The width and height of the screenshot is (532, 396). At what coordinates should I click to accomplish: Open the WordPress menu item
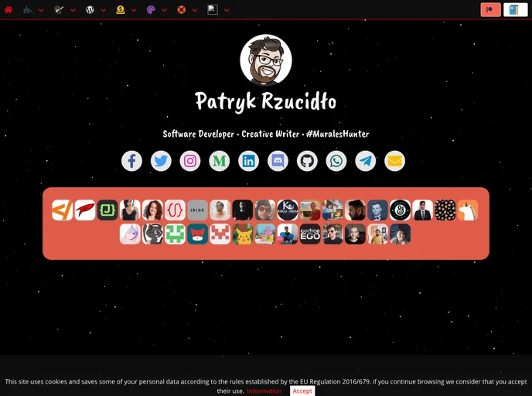(x=90, y=10)
